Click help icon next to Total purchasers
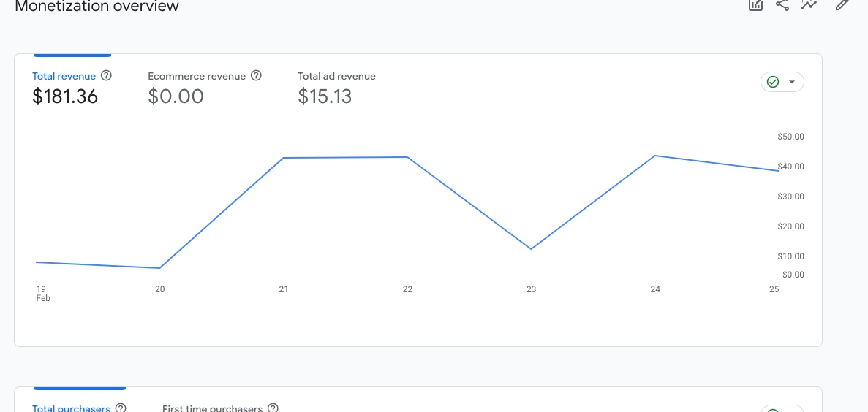This screenshot has width=868, height=412. coord(121,408)
